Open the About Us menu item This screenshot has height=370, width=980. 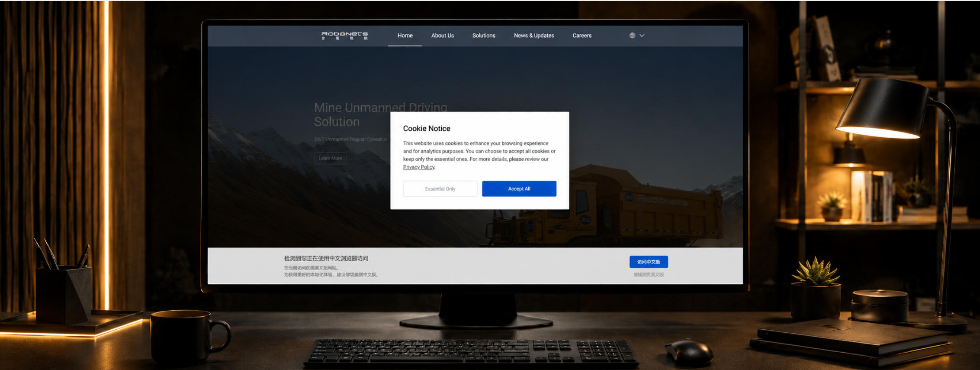point(442,36)
